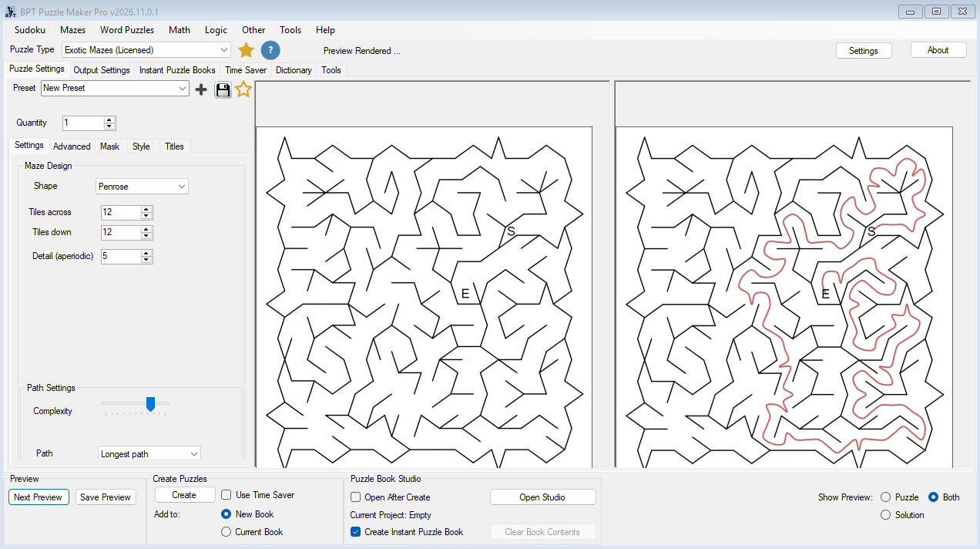Show only Solution in preview

pyautogui.click(x=885, y=515)
